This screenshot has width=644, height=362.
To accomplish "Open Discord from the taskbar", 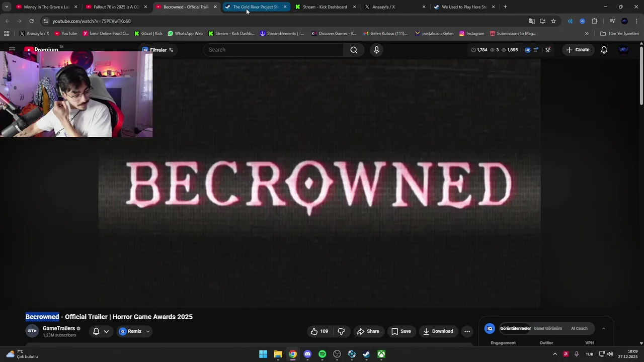I will tap(307, 354).
